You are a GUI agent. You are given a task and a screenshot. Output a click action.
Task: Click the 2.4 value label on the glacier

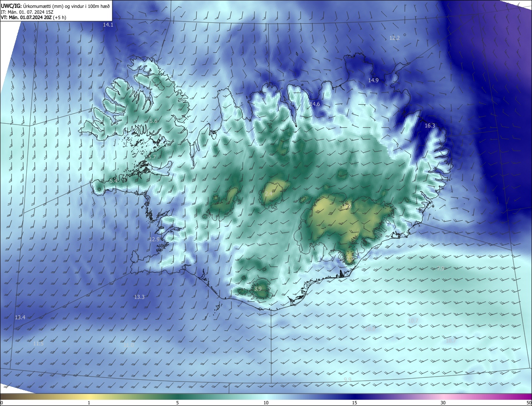(268, 194)
